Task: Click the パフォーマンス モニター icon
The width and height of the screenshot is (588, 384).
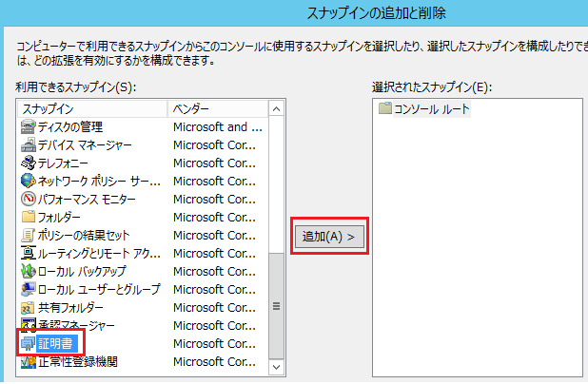Action: 29,199
